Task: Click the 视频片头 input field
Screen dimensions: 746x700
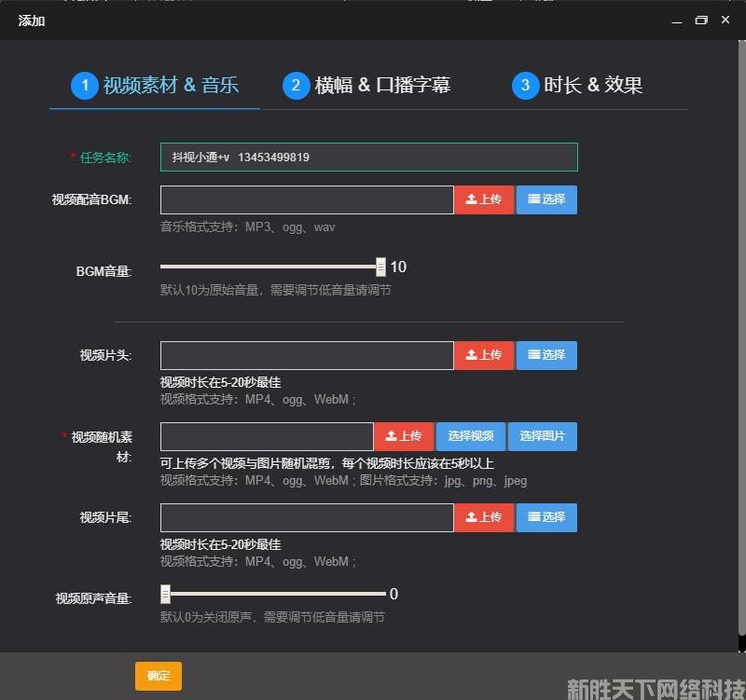Action: (x=307, y=355)
